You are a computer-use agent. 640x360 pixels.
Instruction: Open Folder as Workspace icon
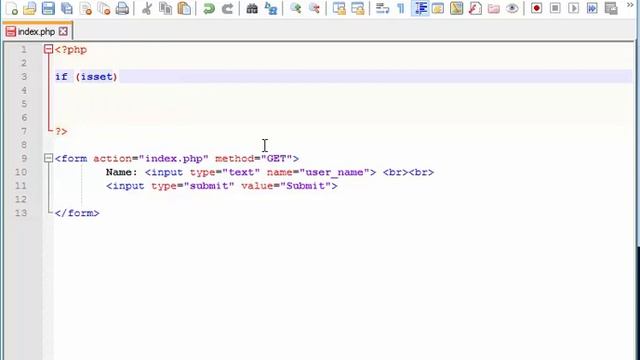[x=493, y=8]
